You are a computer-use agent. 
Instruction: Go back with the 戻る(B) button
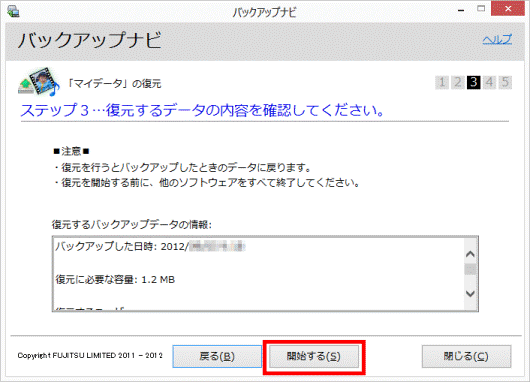217,356
